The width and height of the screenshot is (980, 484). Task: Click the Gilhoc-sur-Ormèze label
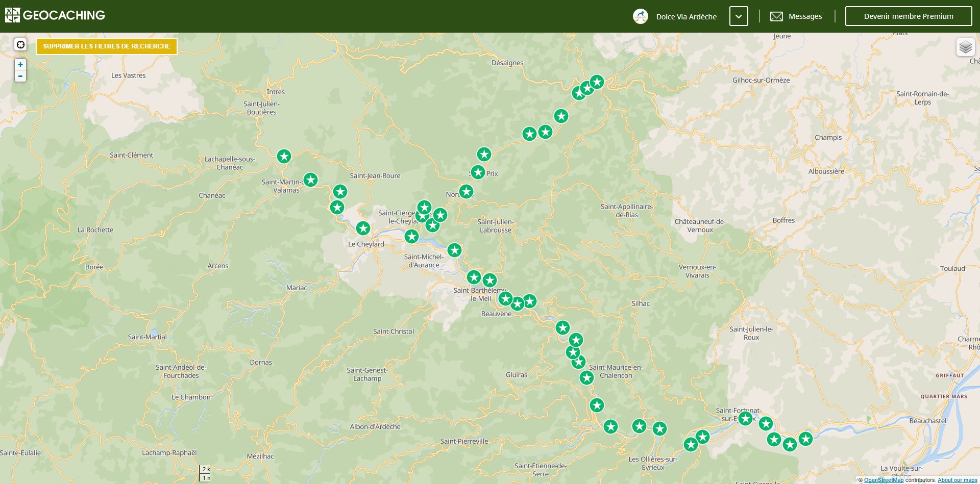pos(761,81)
